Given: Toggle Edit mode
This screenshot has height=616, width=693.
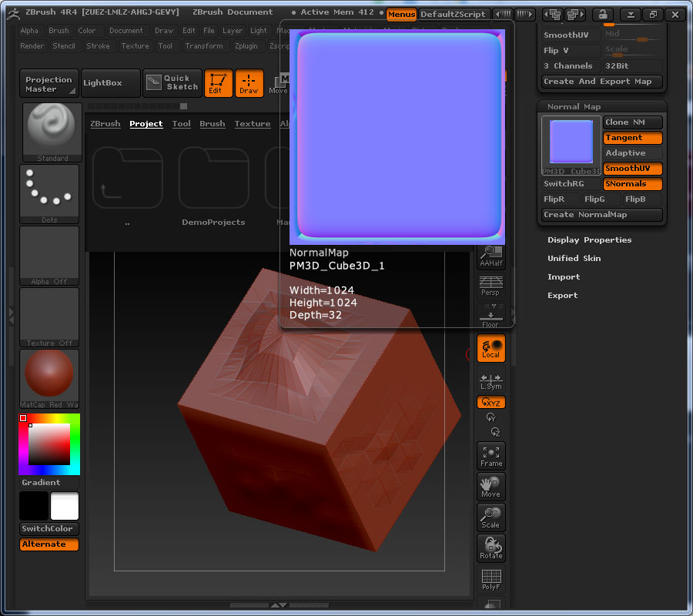Looking at the screenshot, I should [x=219, y=82].
